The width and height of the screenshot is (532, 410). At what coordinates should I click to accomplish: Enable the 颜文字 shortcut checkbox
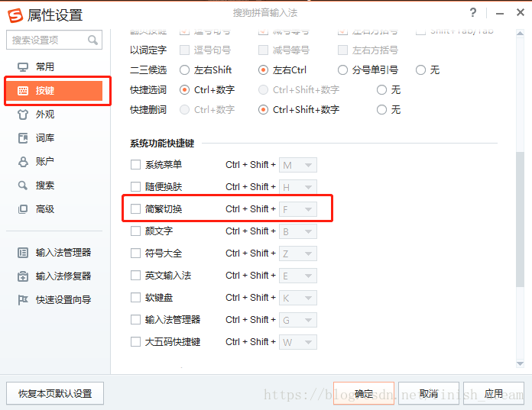coord(136,231)
